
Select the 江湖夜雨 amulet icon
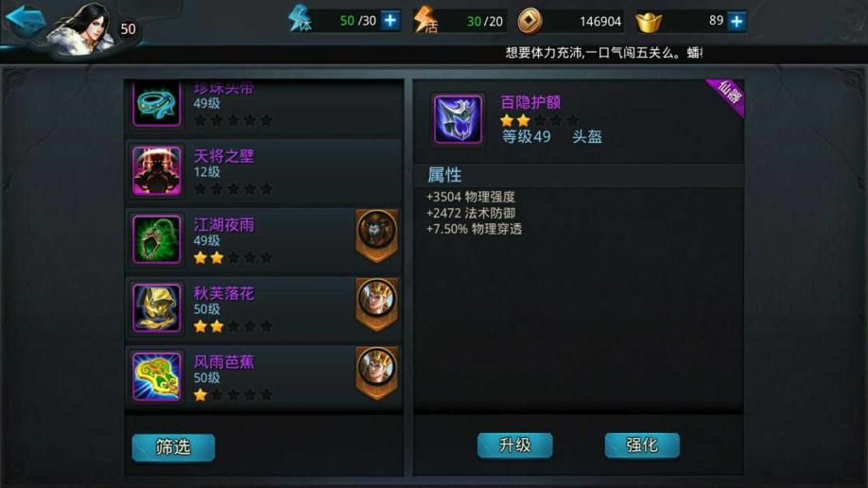coord(157,239)
